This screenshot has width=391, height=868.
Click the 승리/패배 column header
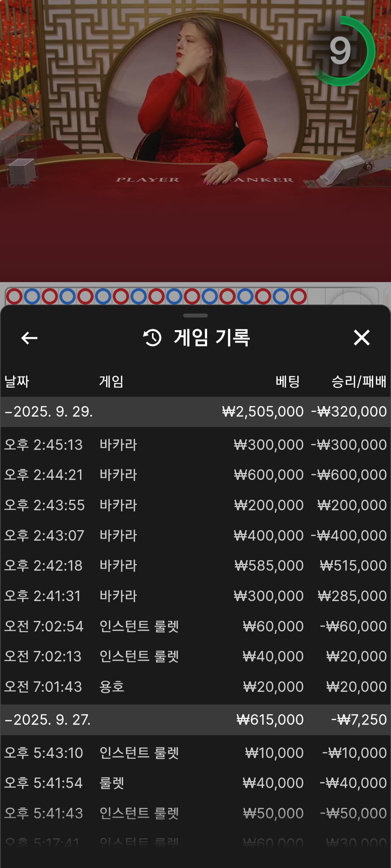click(359, 382)
